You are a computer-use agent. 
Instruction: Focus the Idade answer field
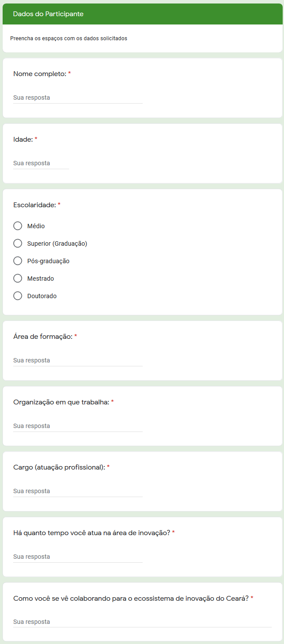click(x=41, y=163)
